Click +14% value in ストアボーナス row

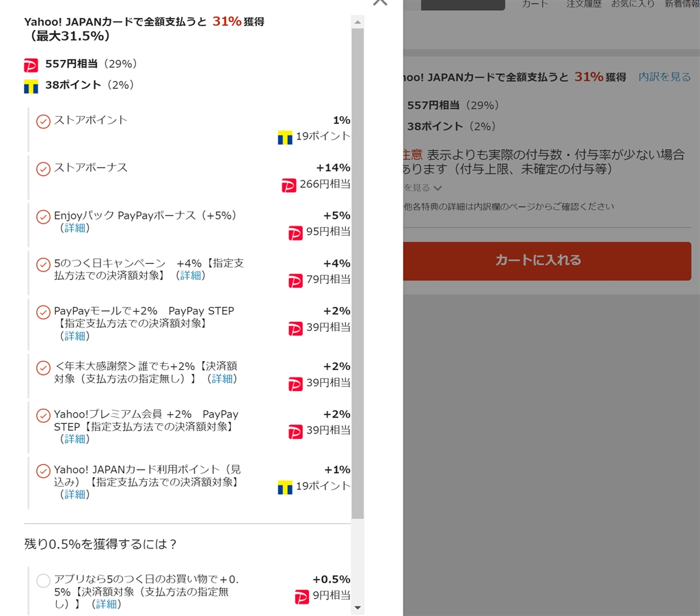pos(333,168)
